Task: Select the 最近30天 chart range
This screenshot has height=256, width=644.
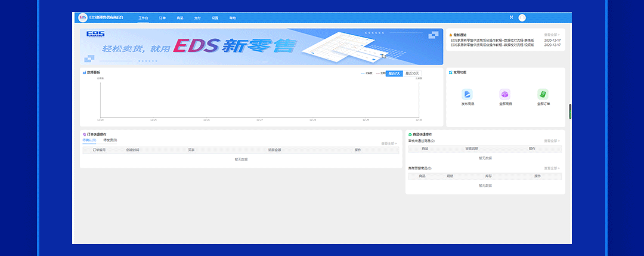Action: pos(413,73)
